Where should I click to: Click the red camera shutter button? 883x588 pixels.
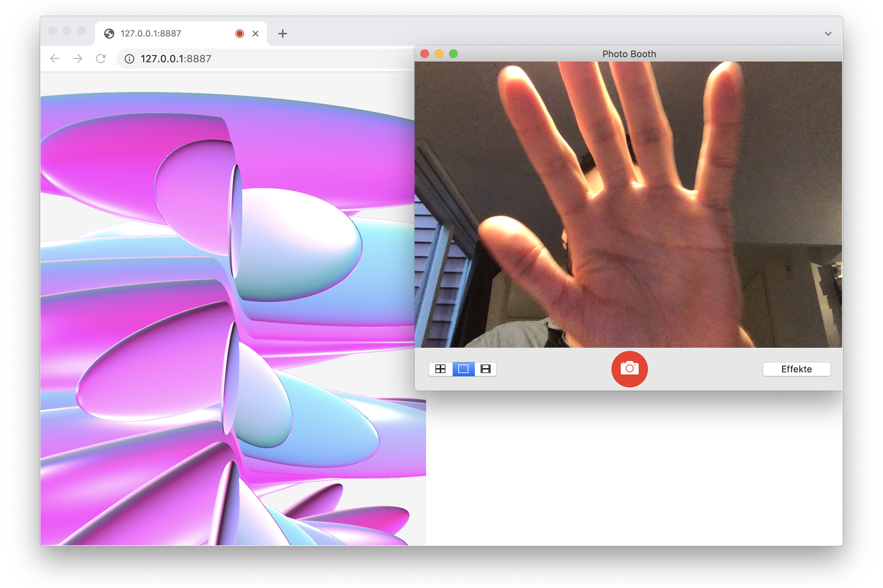click(x=629, y=369)
